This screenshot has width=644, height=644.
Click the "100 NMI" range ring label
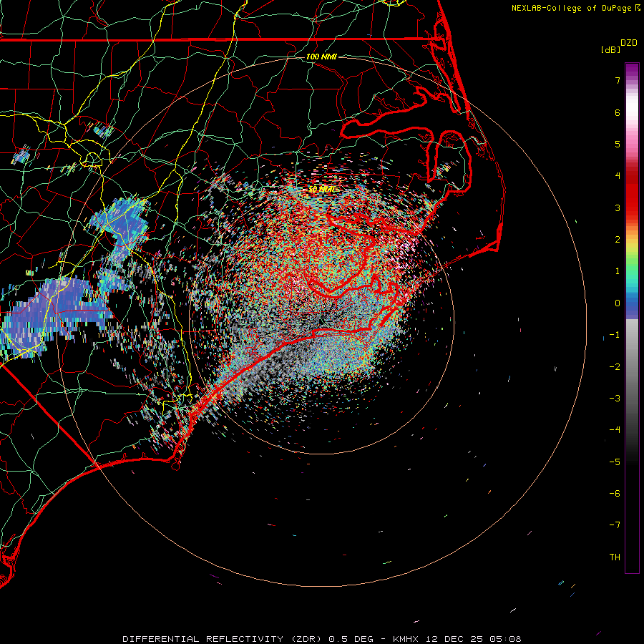321,57
